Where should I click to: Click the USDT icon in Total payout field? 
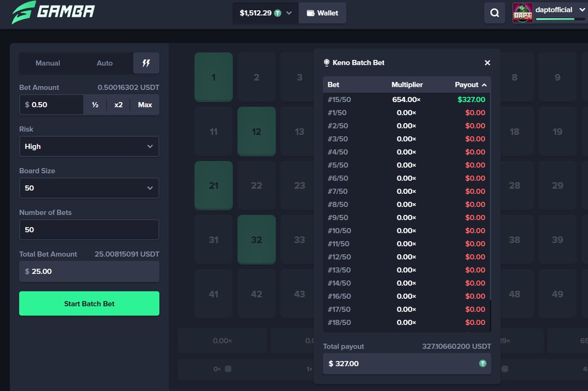483,364
